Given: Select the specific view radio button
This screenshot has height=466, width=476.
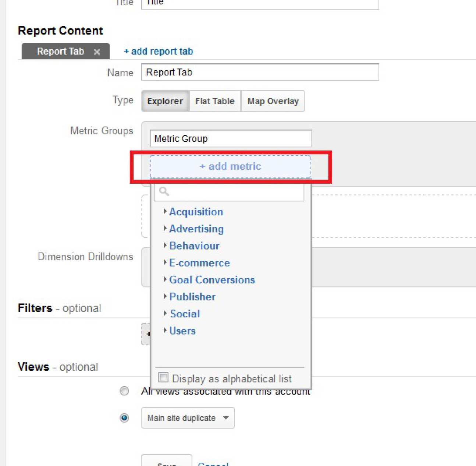Looking at the screenshot, I should pyautogui.click(x=124, y=418).
